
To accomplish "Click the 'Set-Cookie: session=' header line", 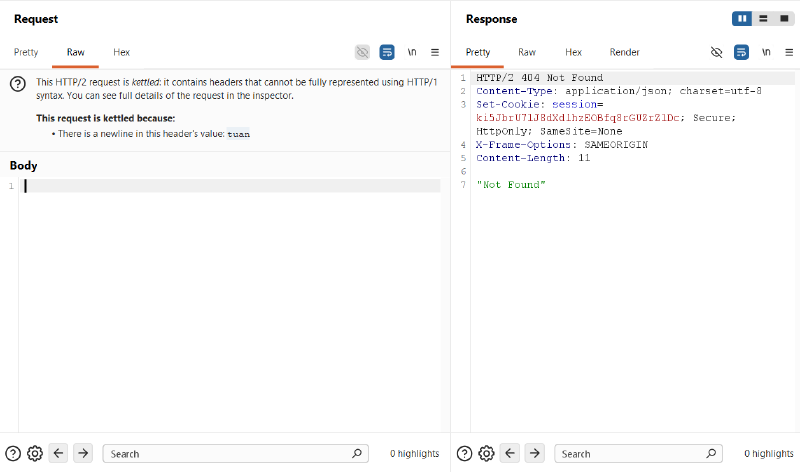I will [x=540, y=104].
